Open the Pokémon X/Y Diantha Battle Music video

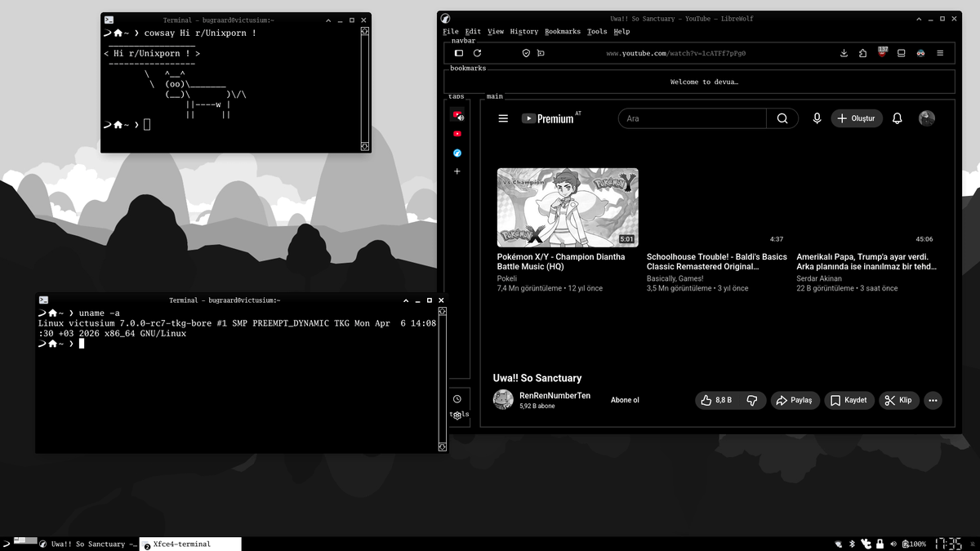point(568,207)
